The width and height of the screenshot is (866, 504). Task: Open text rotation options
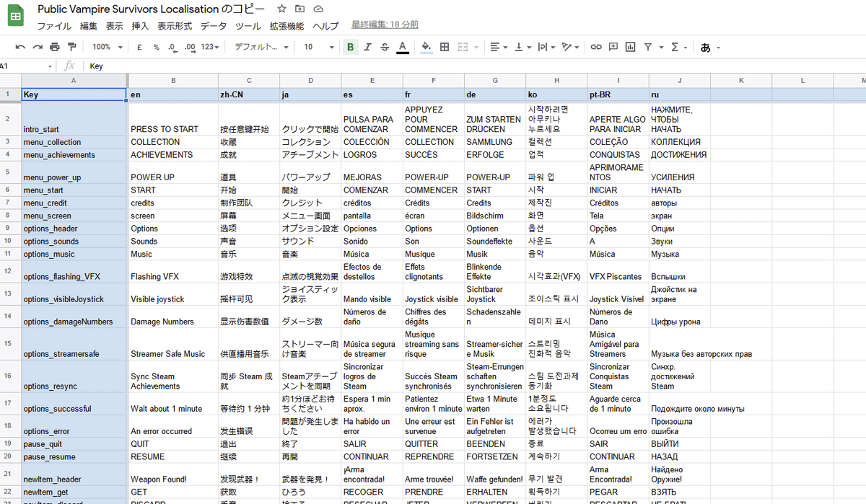(570, 47)
